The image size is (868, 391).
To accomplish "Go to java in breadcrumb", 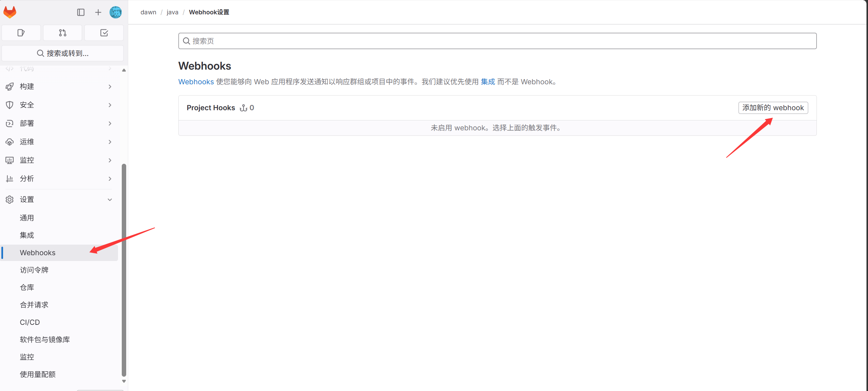I will 172,12.
